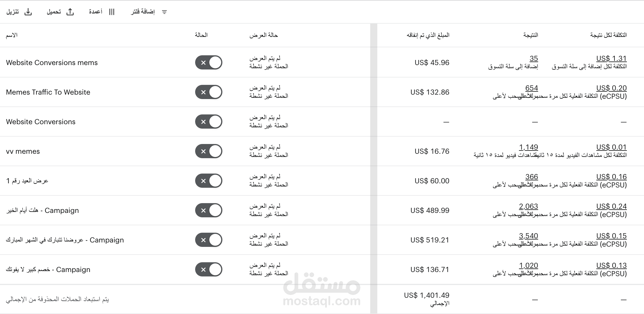The image size is (644, 314).
Task: Sort by المبلغ الذي تم إنفاقه header
Action: (428, 35)
